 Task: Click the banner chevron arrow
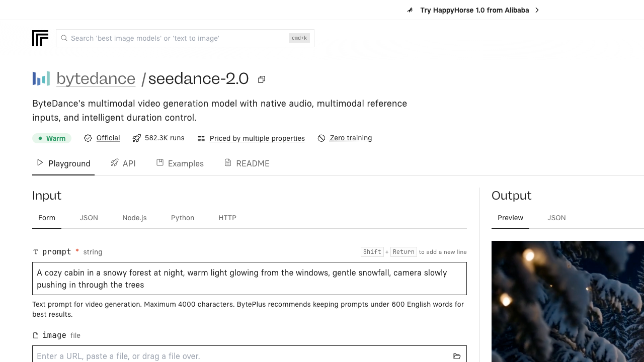[537, 10]
